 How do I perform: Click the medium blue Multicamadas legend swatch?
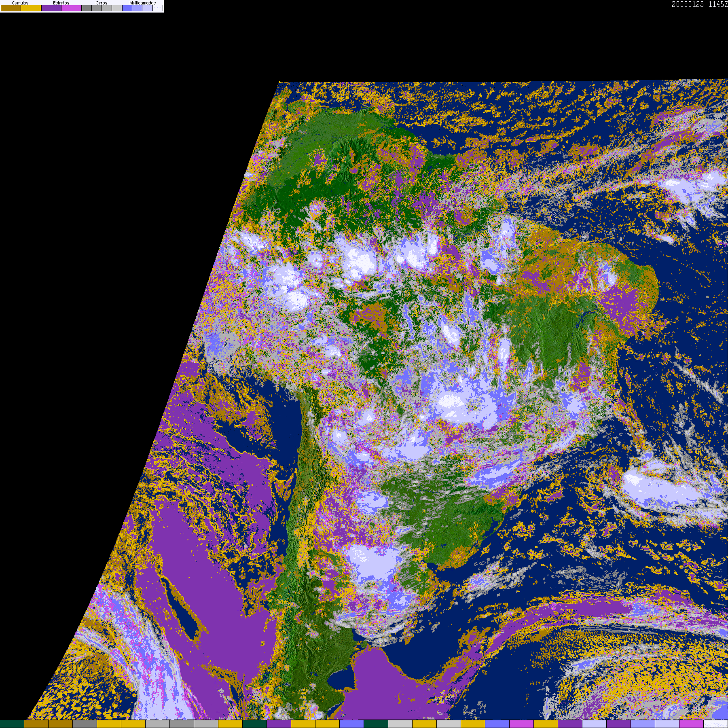137,8
